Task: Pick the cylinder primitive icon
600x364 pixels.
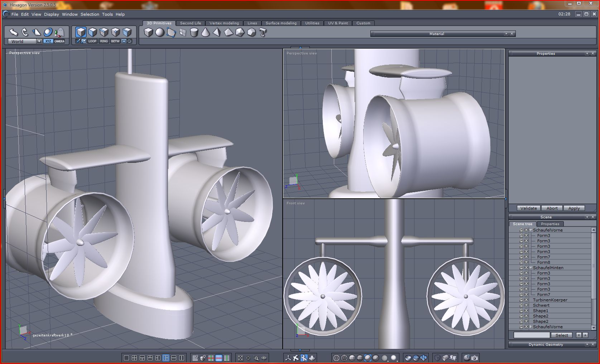Action: [194, 33]
